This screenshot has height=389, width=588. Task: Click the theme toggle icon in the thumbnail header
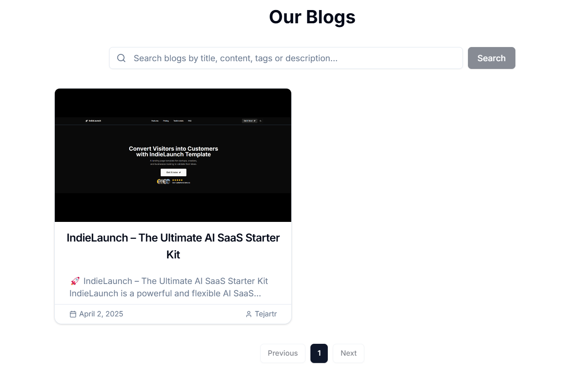261,121
